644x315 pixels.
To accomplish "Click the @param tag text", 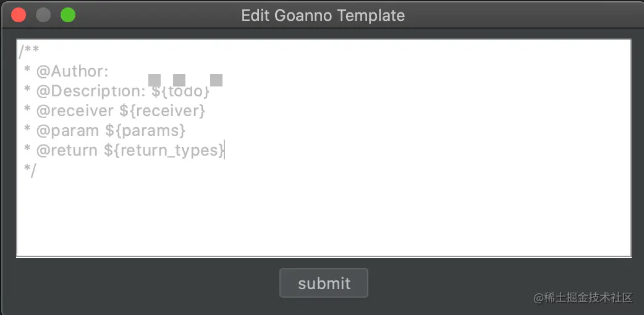I will pos(68,131).
